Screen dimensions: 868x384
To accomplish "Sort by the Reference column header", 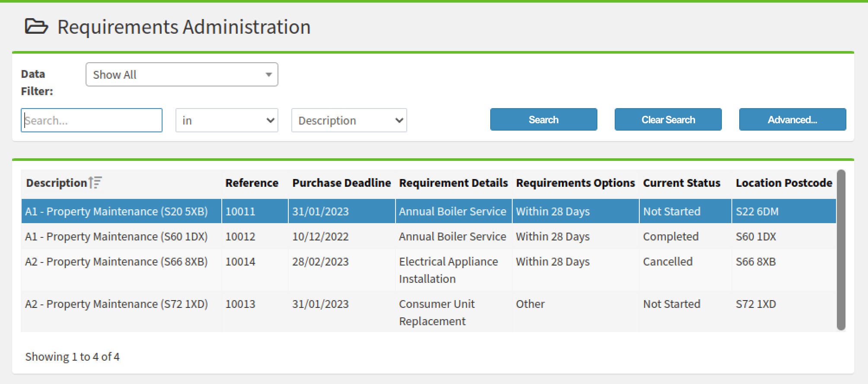I will pyautogui.click(x=252, y=183).
